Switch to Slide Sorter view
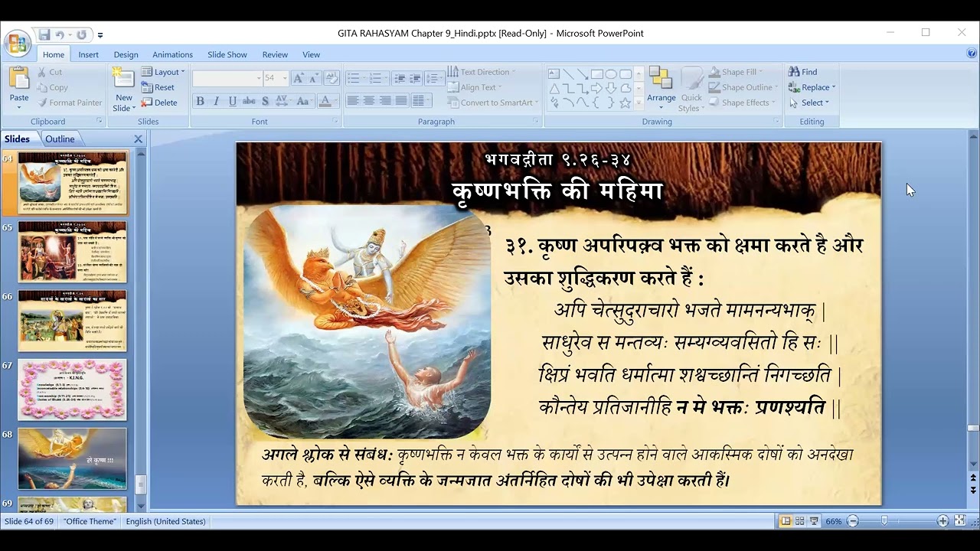The width and height of the screenshot is (980, 551). (799, 521)
